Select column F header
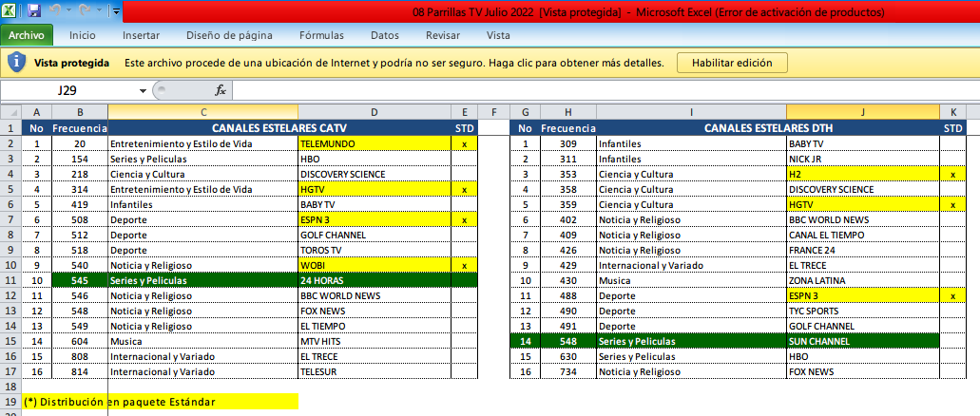The width and height of the screenshot is (980, 416). 493,112
